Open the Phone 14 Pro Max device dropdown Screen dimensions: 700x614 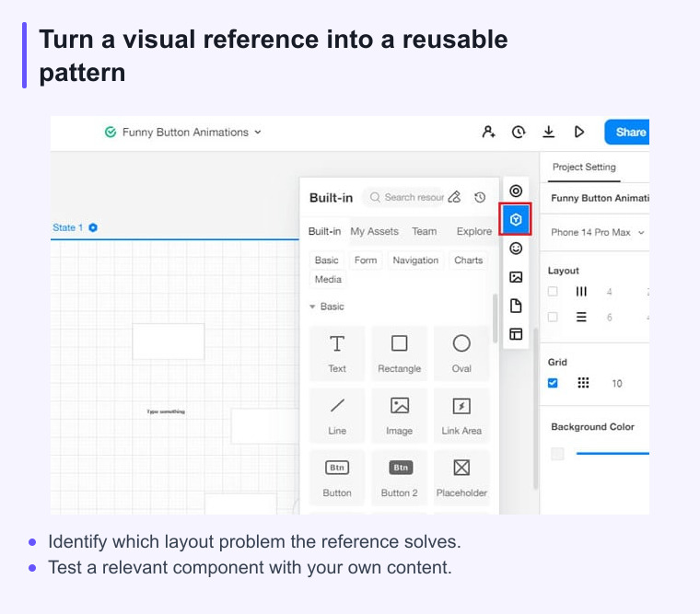597,233
